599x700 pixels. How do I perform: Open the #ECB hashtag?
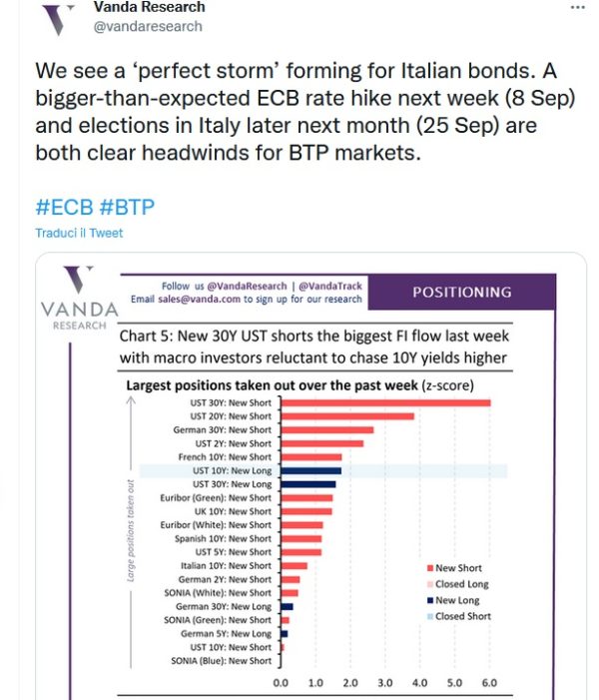tap(64, 207)
